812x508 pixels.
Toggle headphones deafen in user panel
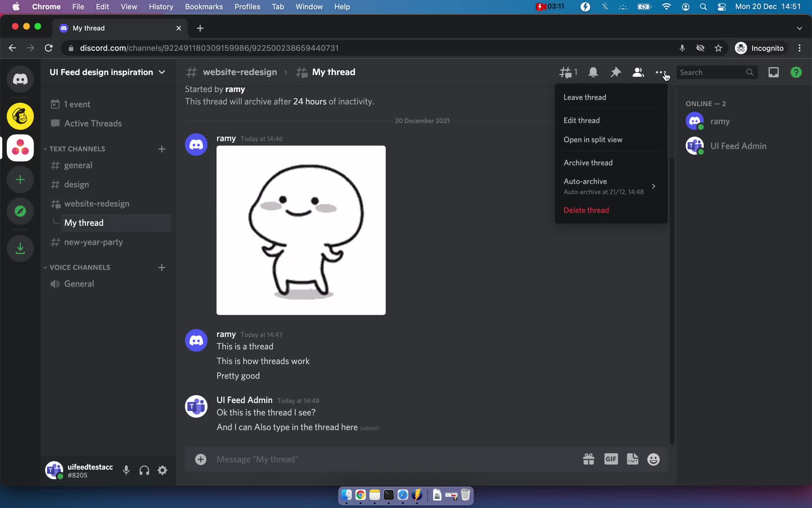click(144, 470)
